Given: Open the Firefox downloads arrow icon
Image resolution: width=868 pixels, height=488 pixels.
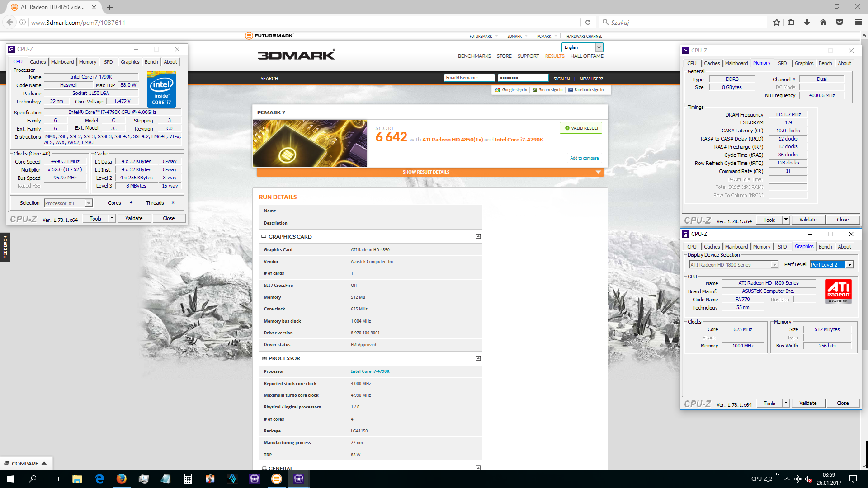Looking at the screenshot, I should [807, 22].
